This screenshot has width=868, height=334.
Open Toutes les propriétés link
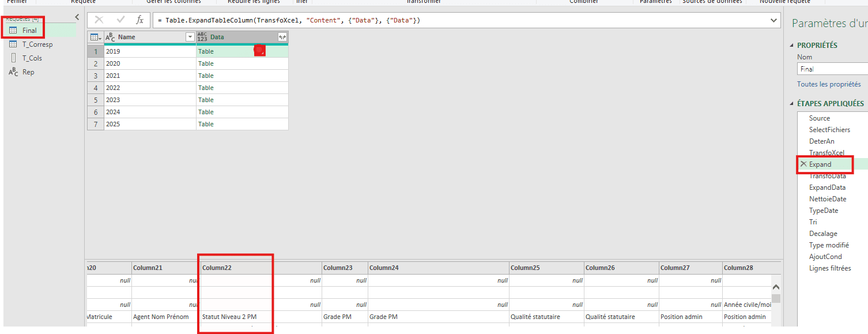[829, 84]
